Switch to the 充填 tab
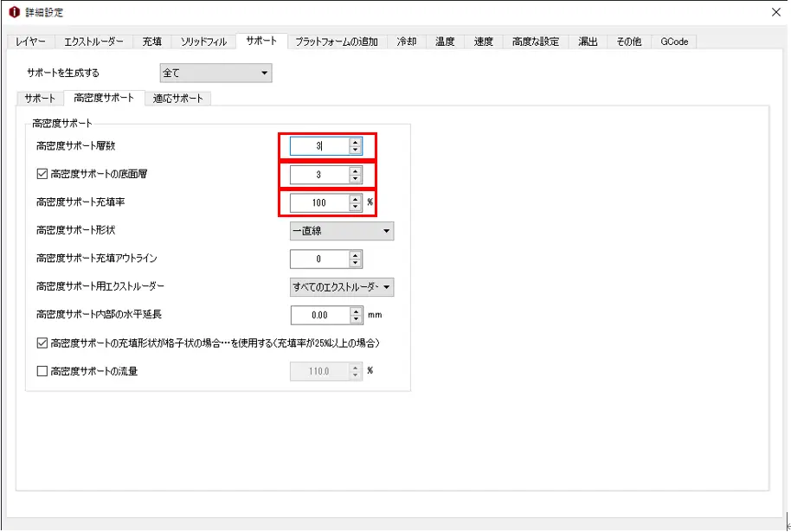Screen dimensions: 791x532 [x=151, y=42]
